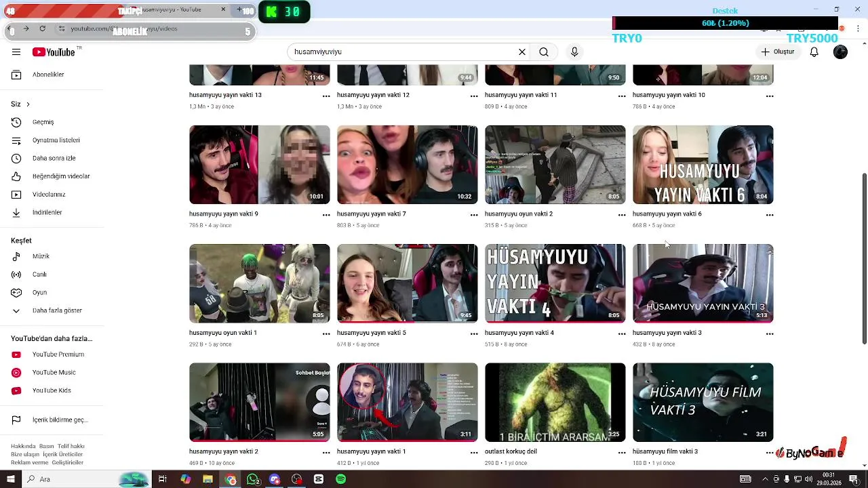Play the husamyuyu oyun vakti 2 thumbnail
This screenshot has height=488, width=868.
555,165
